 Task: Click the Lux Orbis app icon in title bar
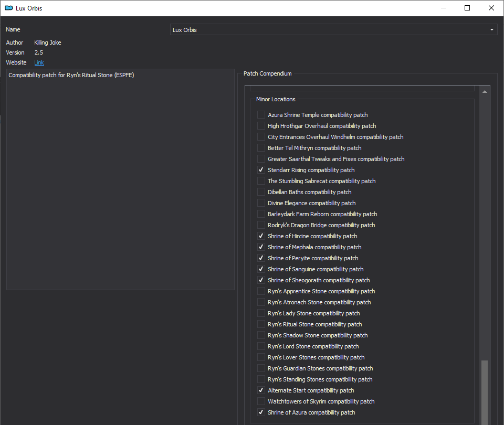click(x=9, y=8)
